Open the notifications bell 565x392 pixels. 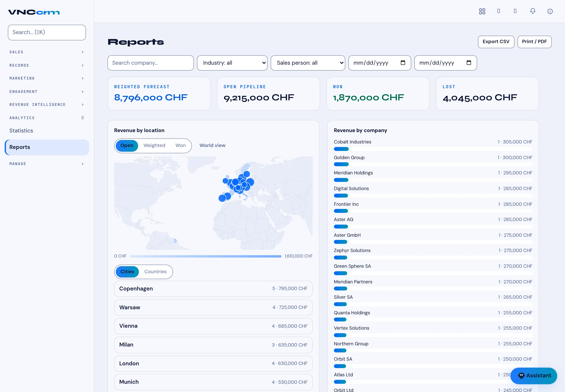[x=533, y=11]
